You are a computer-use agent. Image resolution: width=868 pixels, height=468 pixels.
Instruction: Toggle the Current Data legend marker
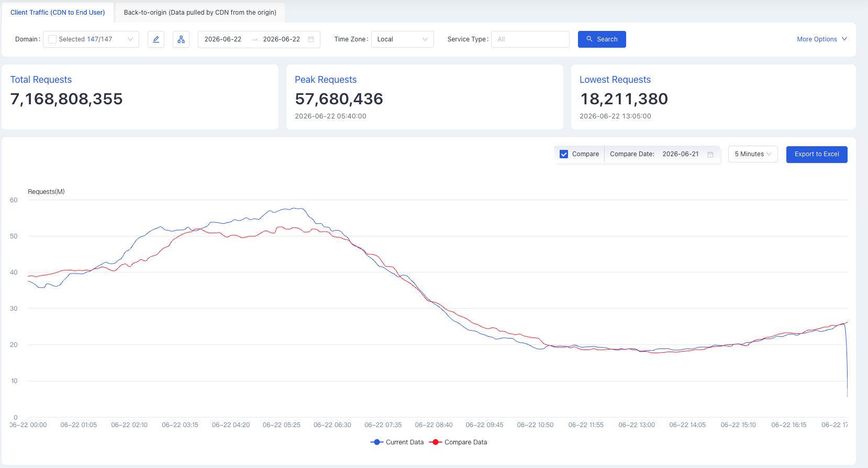[376, 442]
